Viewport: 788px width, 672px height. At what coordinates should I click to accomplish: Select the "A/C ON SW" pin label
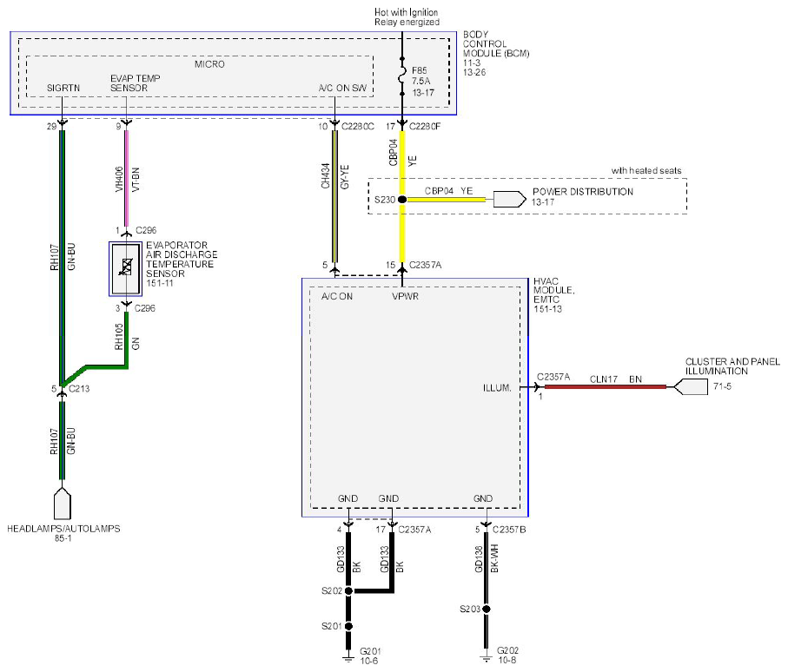342,88
